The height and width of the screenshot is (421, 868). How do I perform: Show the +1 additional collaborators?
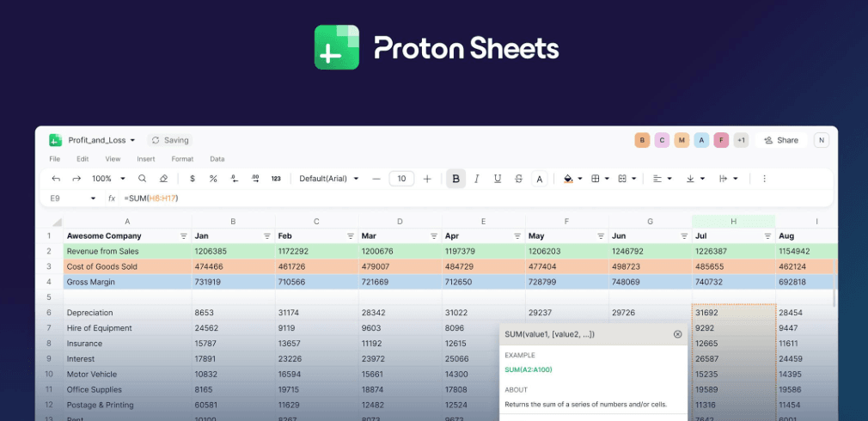pyautogui.click(x=741, y=141)
